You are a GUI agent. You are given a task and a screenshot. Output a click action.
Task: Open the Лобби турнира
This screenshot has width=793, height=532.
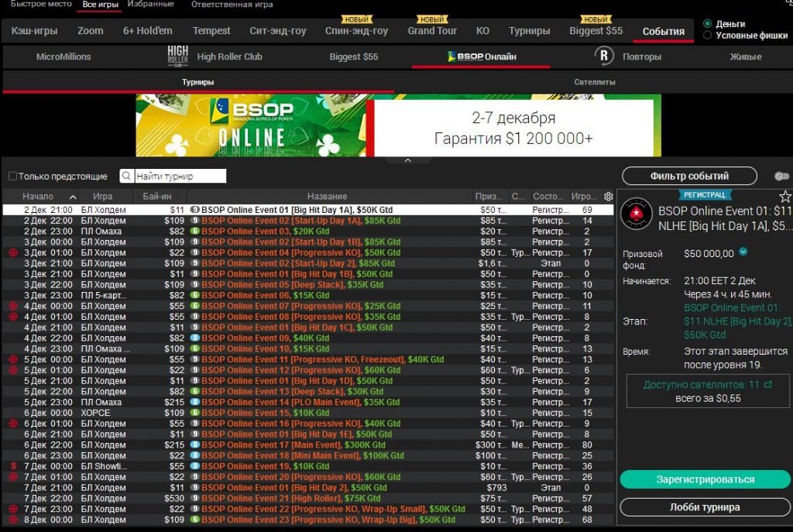pyautogui.click(x=705, y=507)
